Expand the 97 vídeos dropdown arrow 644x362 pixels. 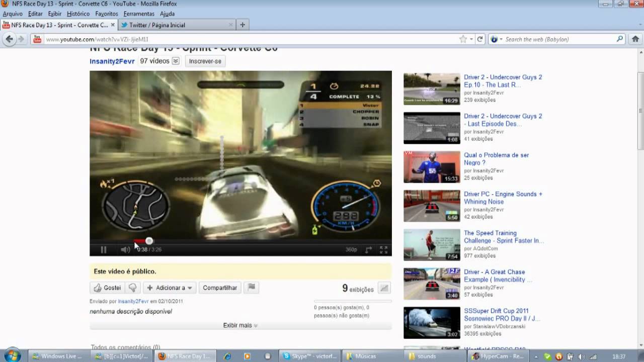(176, 61)
